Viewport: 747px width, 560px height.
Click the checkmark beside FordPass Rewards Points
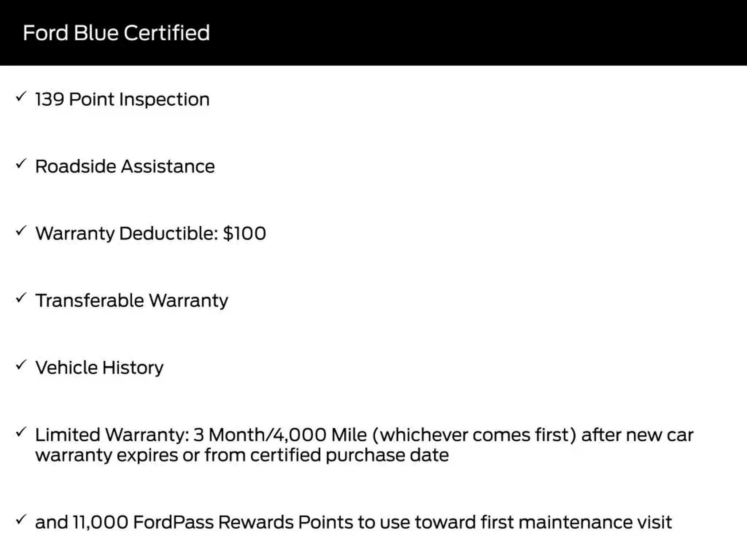(x=21, y=520)
